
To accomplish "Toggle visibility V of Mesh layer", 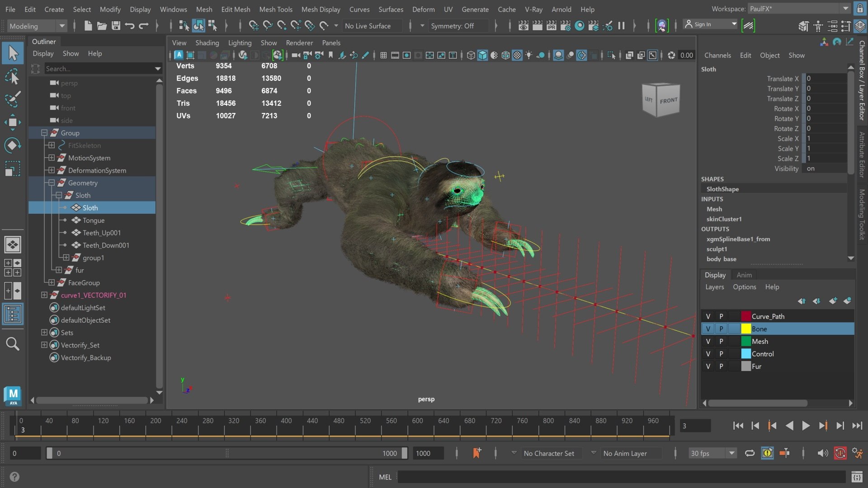I will point(708,341).
